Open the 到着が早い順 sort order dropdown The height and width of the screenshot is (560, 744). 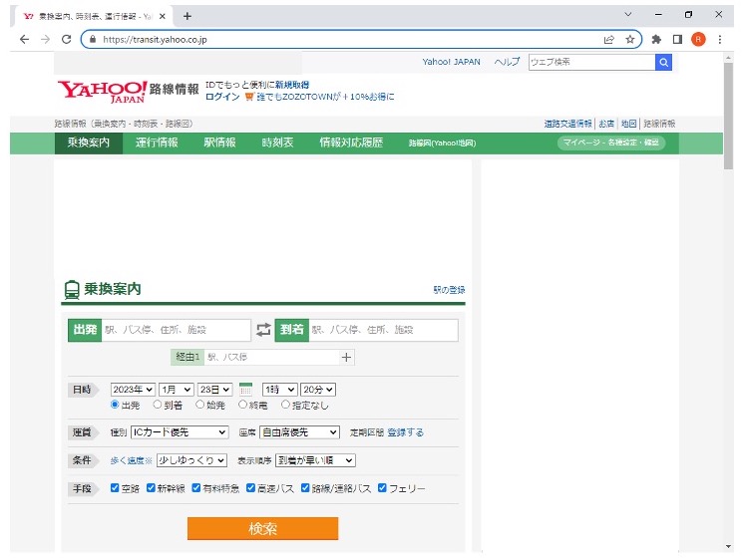(315, 460)
